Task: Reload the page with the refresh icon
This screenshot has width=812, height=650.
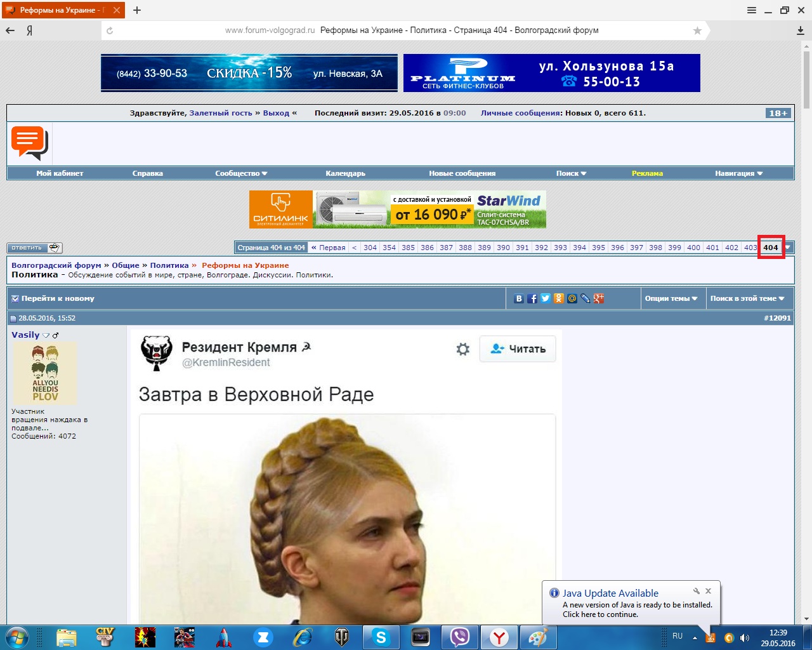Action: (110, 30)
